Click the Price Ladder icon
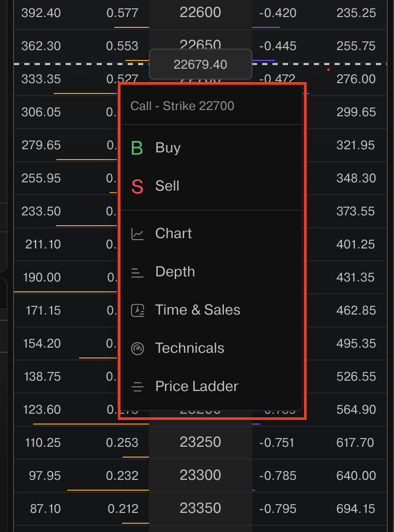 coord(137,387)
